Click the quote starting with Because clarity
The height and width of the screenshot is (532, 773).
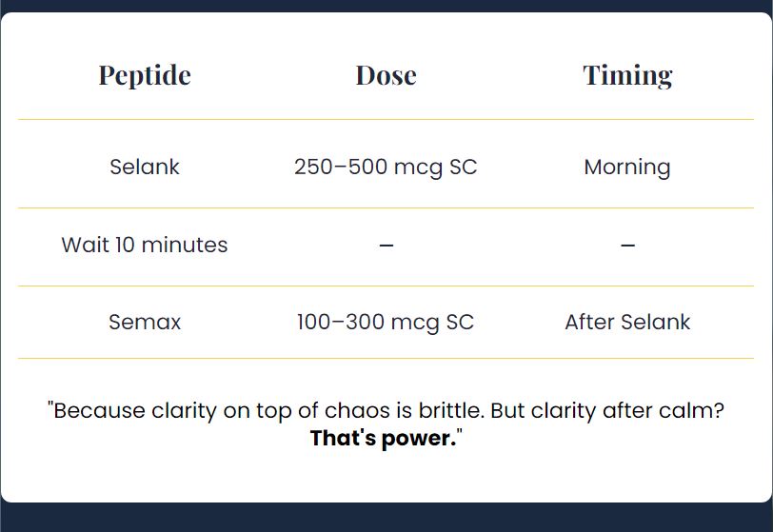pyautogui.click(x=386, y=424)
